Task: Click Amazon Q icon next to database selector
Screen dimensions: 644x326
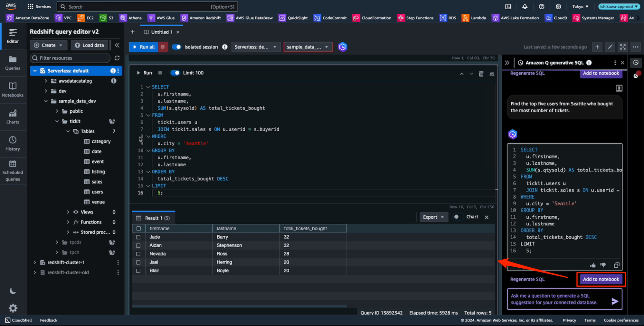Action: (x=342, y=47)
